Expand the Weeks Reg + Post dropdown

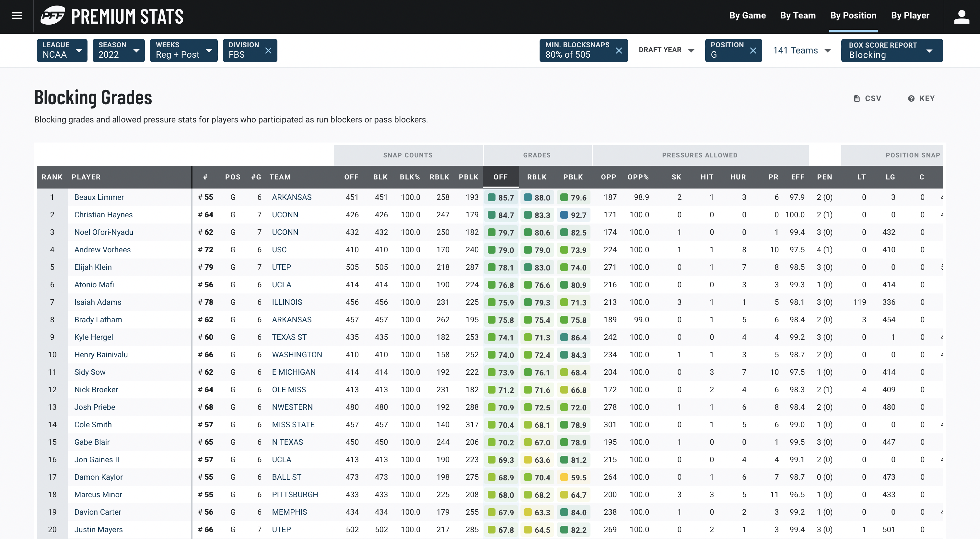point(184,50)
